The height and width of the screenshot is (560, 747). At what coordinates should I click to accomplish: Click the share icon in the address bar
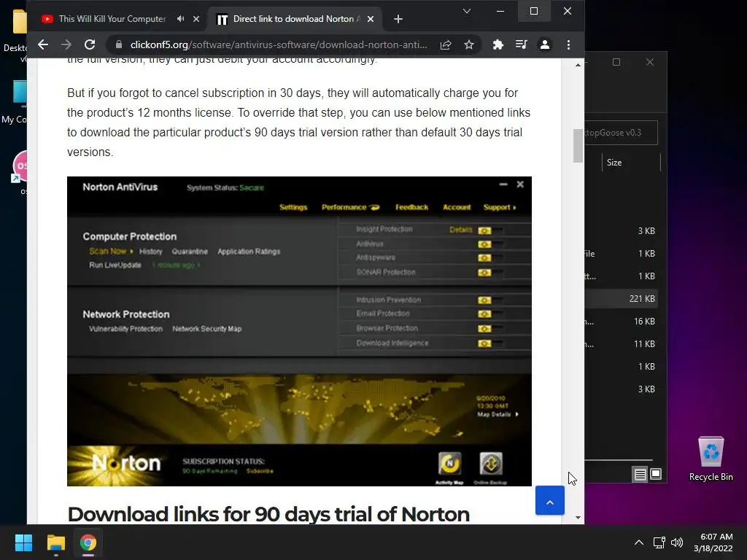click(446, 44)
